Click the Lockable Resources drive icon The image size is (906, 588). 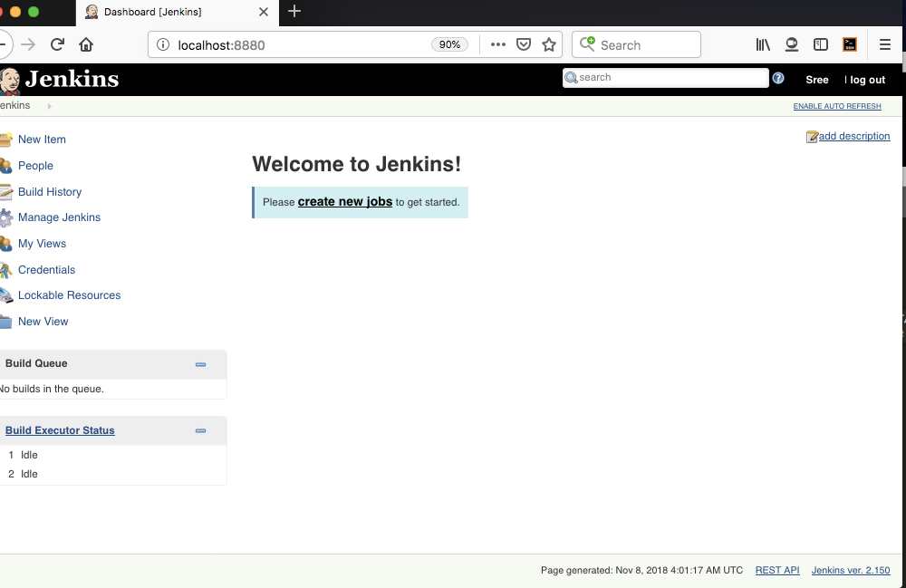pos(5,295)
